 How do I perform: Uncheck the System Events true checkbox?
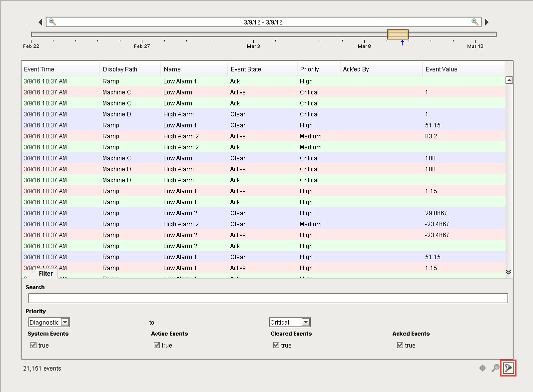(x=32, y=345)
